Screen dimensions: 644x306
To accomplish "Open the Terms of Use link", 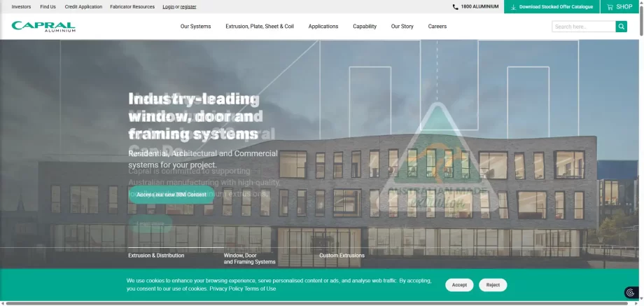I will 260,288.
